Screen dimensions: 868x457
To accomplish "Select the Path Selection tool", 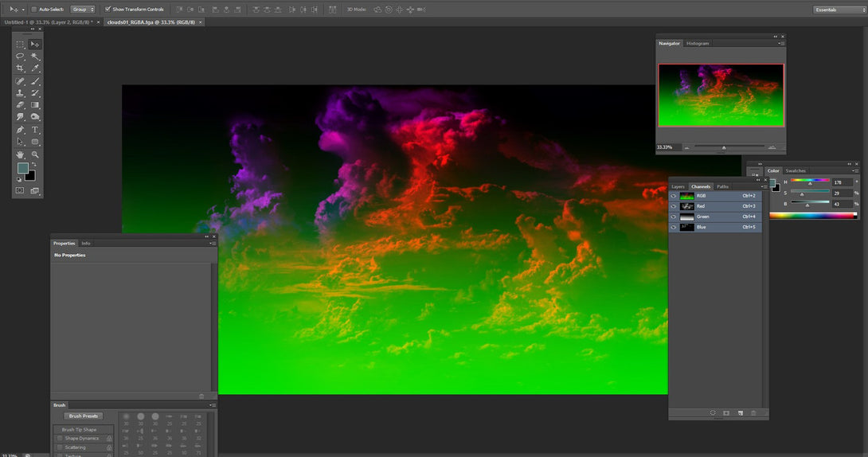I will 20,142.
